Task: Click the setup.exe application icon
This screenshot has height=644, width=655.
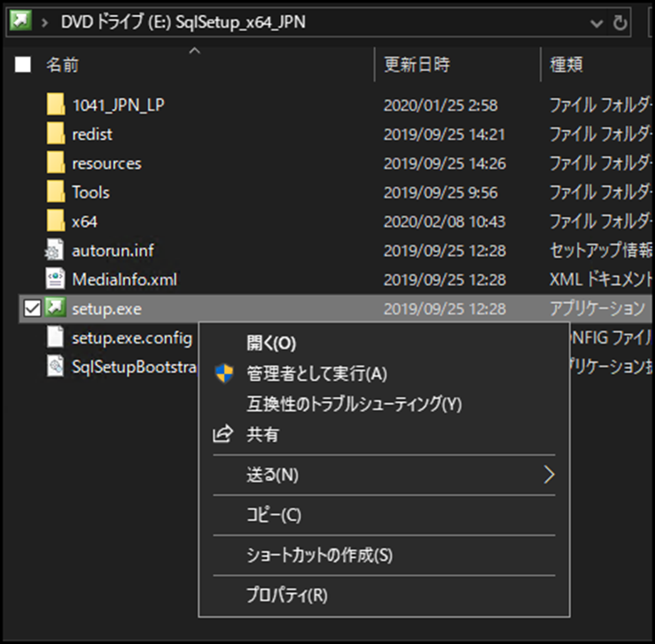Action: [55, 307]
